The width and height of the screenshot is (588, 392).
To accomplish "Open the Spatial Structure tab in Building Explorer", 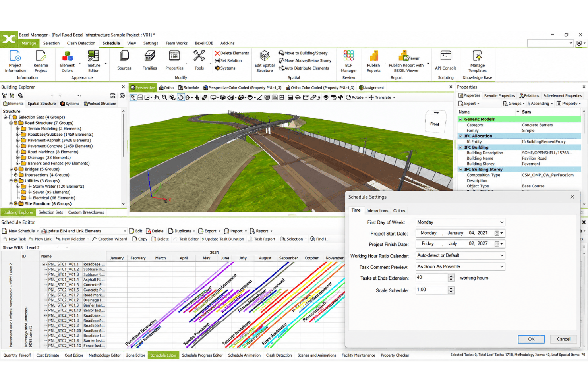I will (x=42, y=104).
